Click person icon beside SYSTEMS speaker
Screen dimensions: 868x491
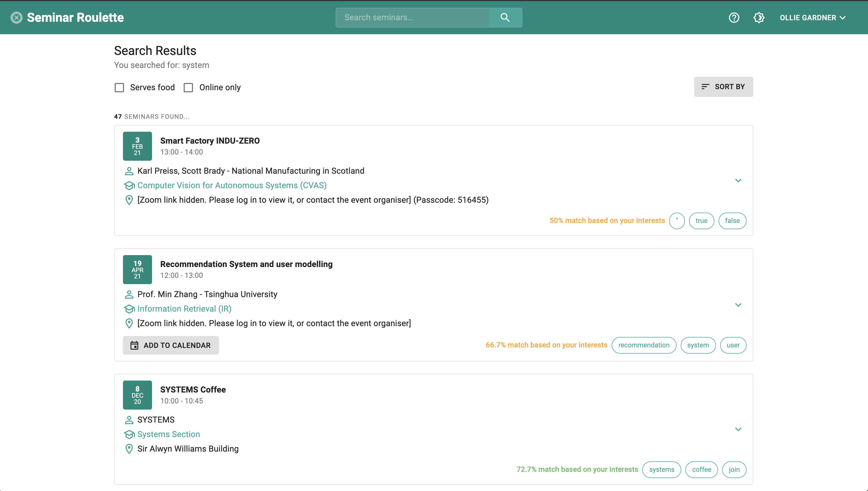tap(129, 420)
